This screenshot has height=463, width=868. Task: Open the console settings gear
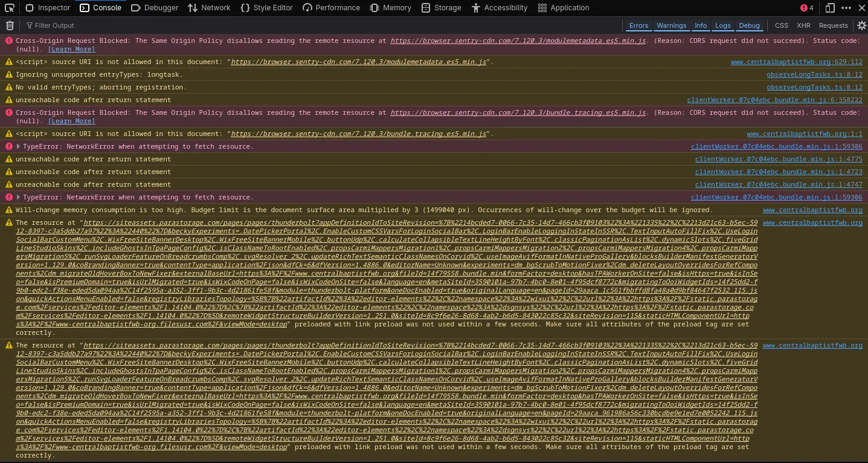[x=861, y=25]
